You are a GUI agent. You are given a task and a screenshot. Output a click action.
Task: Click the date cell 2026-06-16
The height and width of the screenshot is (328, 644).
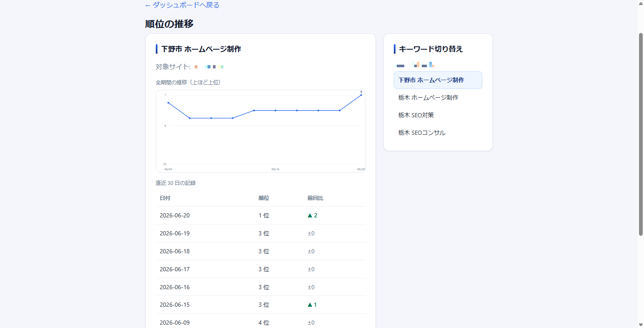click(x=175, y=288)
